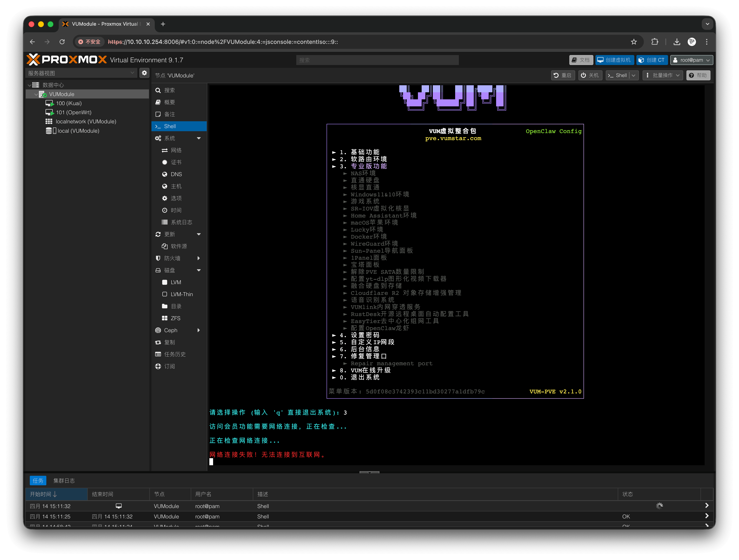Click the 文档 documentation button
739x560 pixels.
coord(581,60)
